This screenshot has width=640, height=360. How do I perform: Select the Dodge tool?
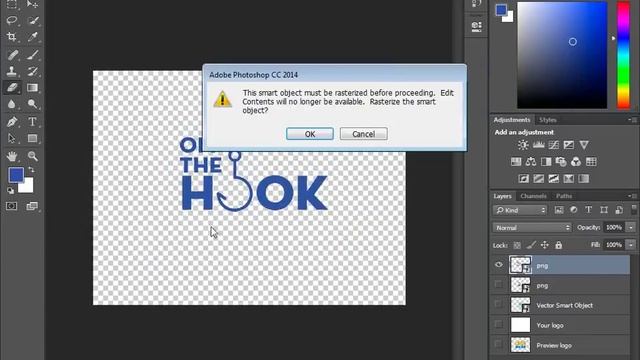pos(33,104)
